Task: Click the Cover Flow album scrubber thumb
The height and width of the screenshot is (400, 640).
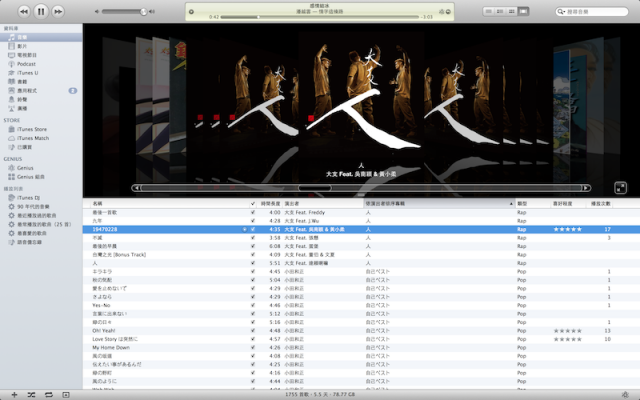Action: tap(315, 188)
